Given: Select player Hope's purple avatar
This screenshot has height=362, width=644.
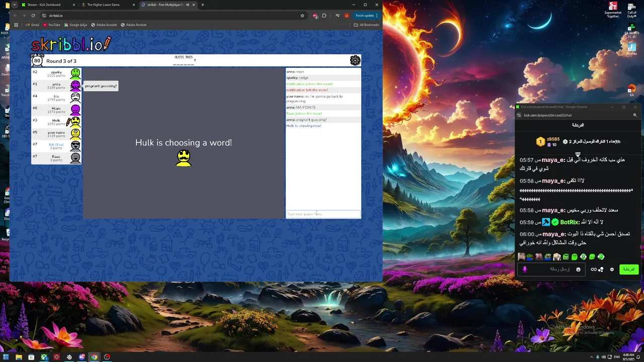Looking at the screenshot, I should (x=75, y=109).
